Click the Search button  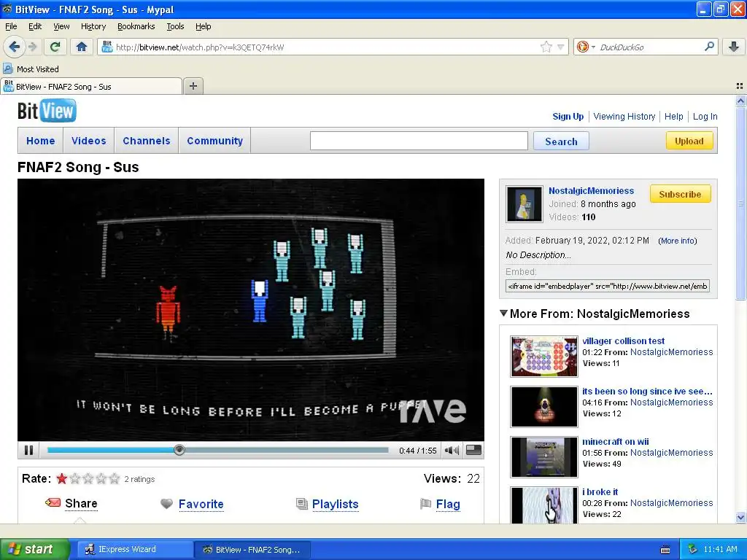coord(561,141)
